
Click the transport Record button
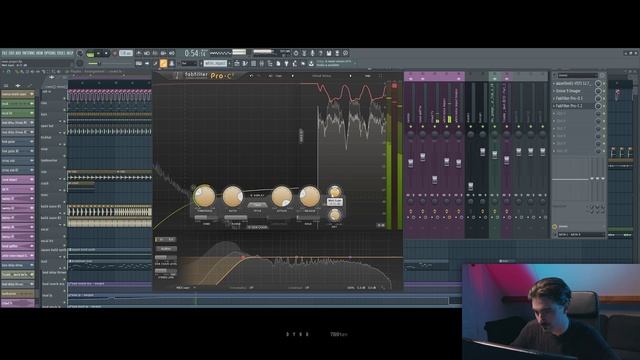tap(115, 53)
